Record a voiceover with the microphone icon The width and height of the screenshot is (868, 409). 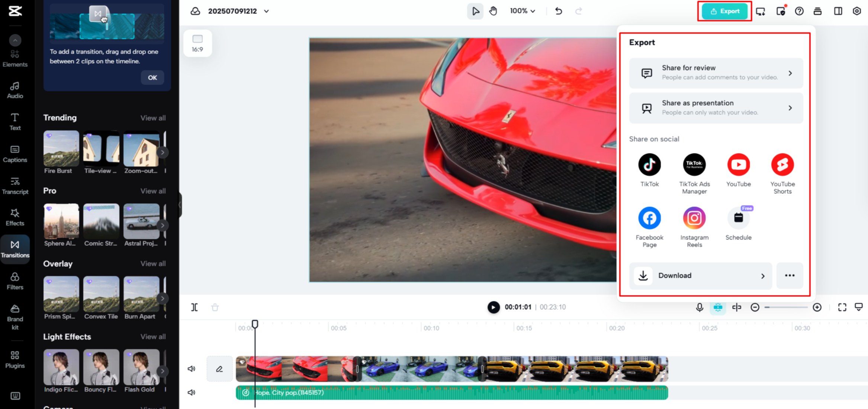pos(700,307)
